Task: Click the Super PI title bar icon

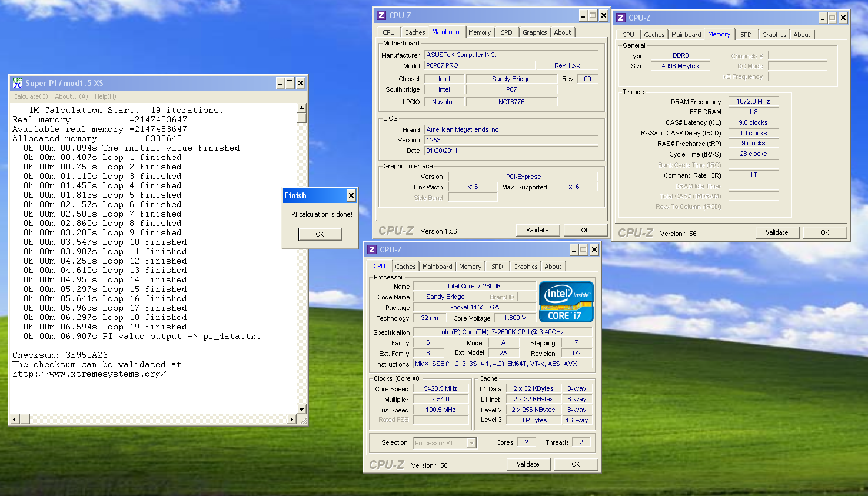Action: [17, 83]
